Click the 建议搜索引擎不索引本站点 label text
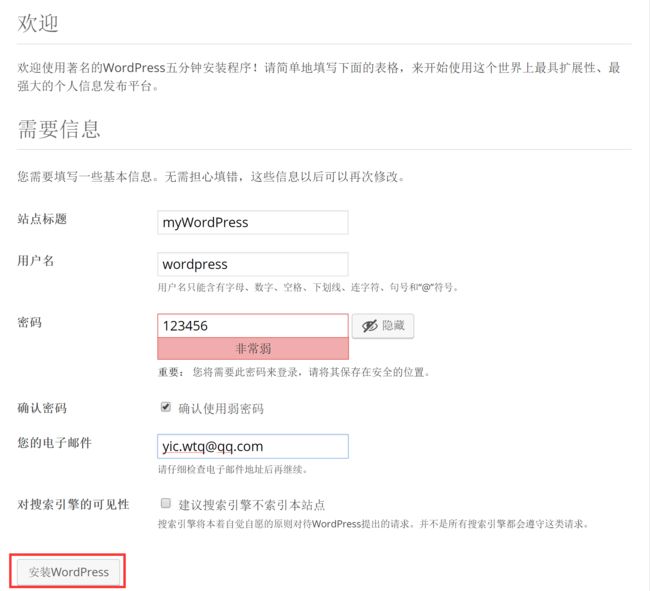The image size is (650, 591). click(252, 505)
